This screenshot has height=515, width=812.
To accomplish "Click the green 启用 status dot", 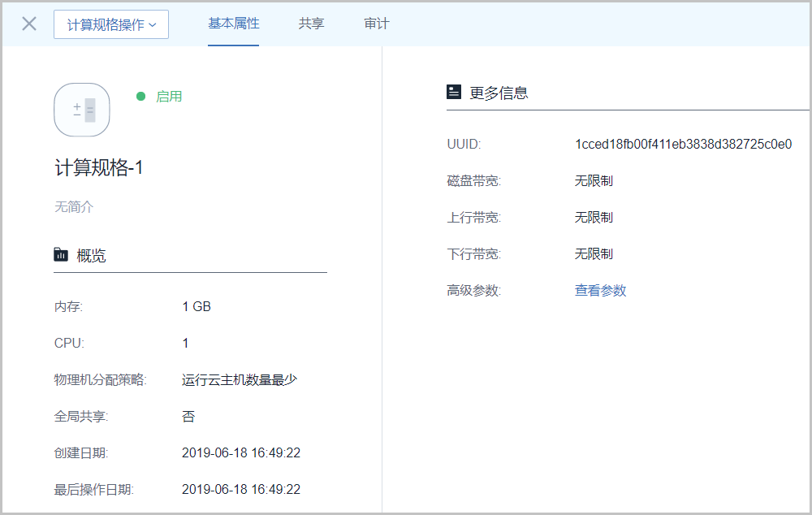I will click(x=140, y=96).
